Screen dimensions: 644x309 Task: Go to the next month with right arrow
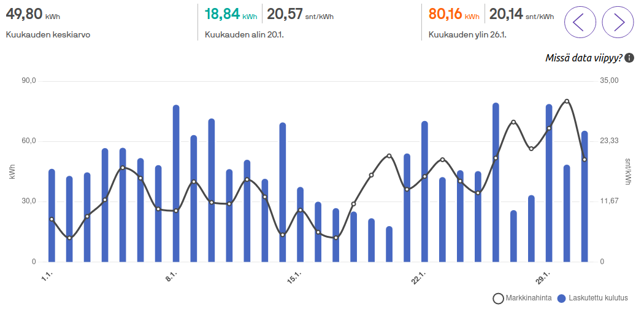tap(618, 22)
